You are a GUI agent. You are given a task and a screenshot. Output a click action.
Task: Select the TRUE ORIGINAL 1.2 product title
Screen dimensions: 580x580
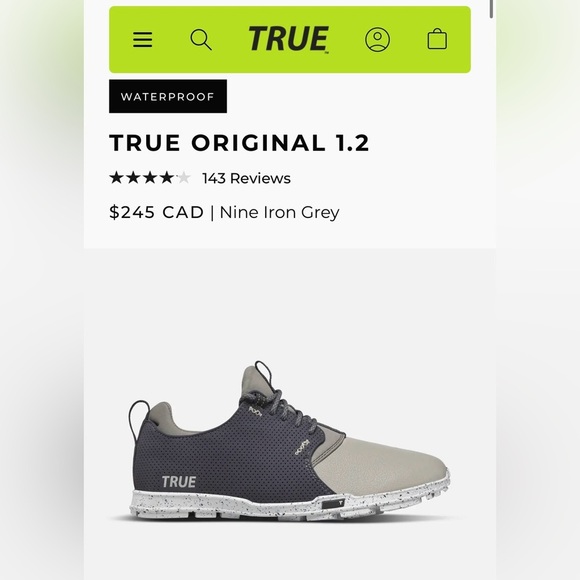coord(239,142)
